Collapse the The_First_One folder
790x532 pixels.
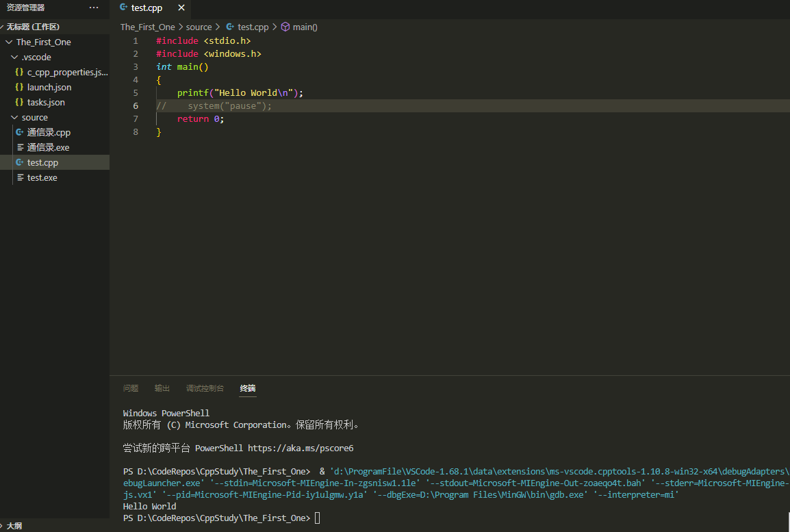[x=9, y=42]
